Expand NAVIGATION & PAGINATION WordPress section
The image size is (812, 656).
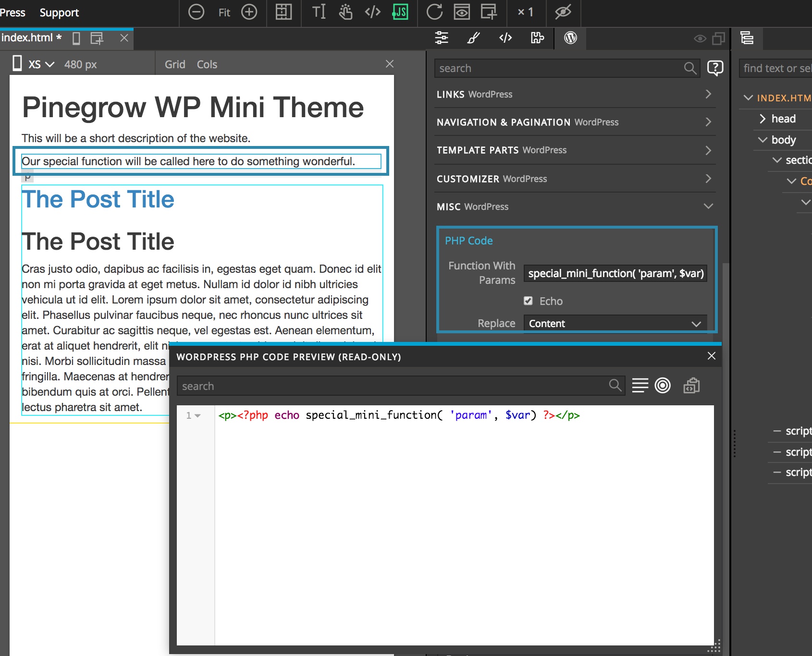[575, 122]
